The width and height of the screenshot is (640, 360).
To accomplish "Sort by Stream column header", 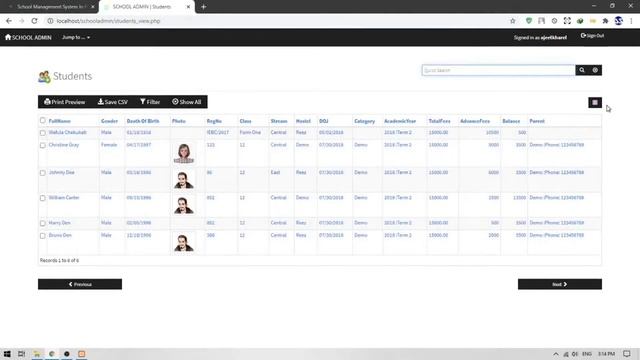I will click(x=279, y=121).
